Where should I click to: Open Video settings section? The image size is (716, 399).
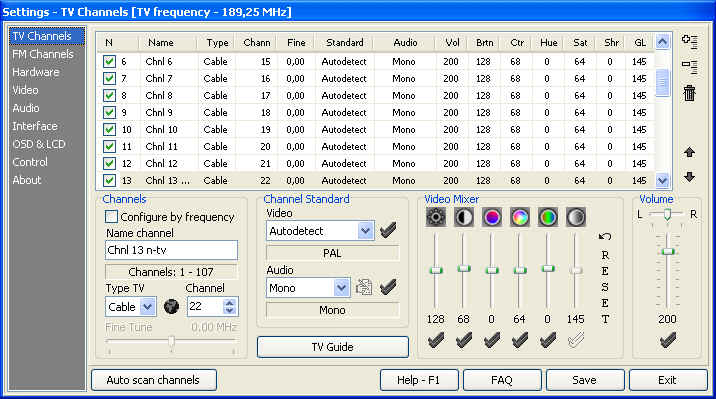[x=25, y=90]
